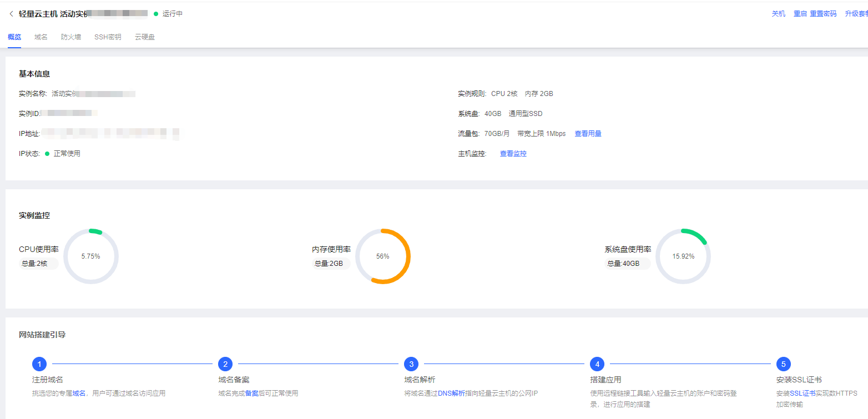Image resolution: width=868 pixels, height=419 pixels.
Task: Click 重置密码 at top right
Action: coord(823,14)
